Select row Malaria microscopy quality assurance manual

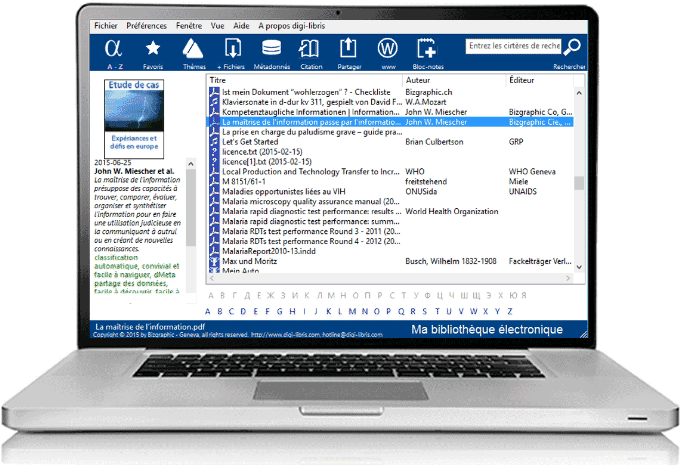390,202
